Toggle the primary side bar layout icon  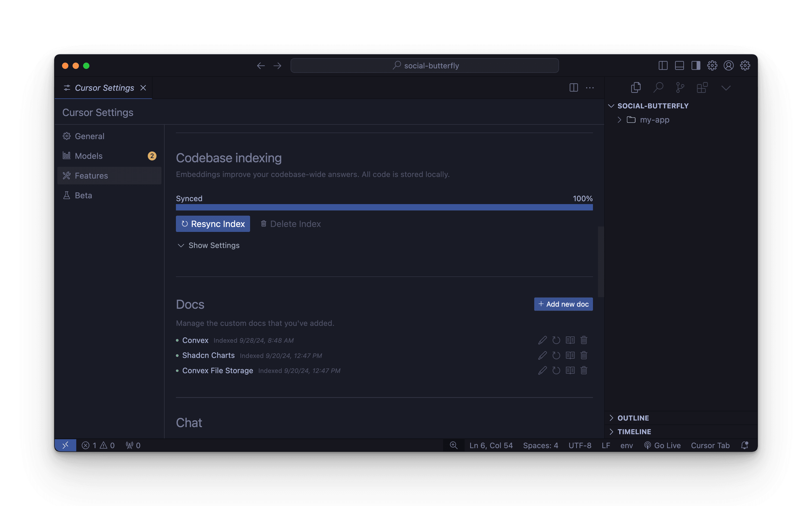coord(663,65)
